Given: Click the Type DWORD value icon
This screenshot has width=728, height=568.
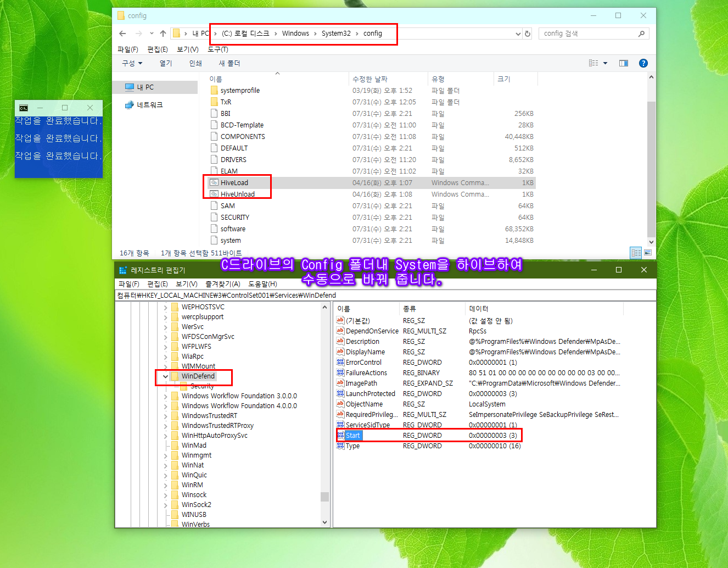Looking at the screenshot, I should tap(340, 446).
